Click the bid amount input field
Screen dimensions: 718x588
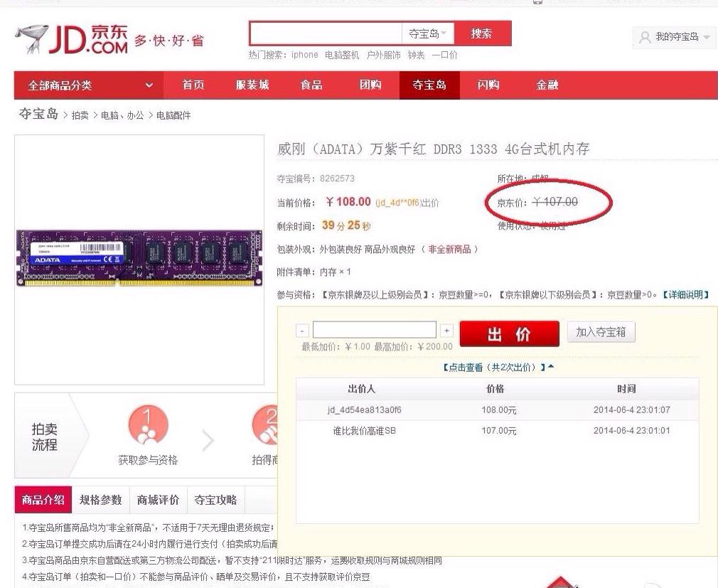tap(374, 329)
